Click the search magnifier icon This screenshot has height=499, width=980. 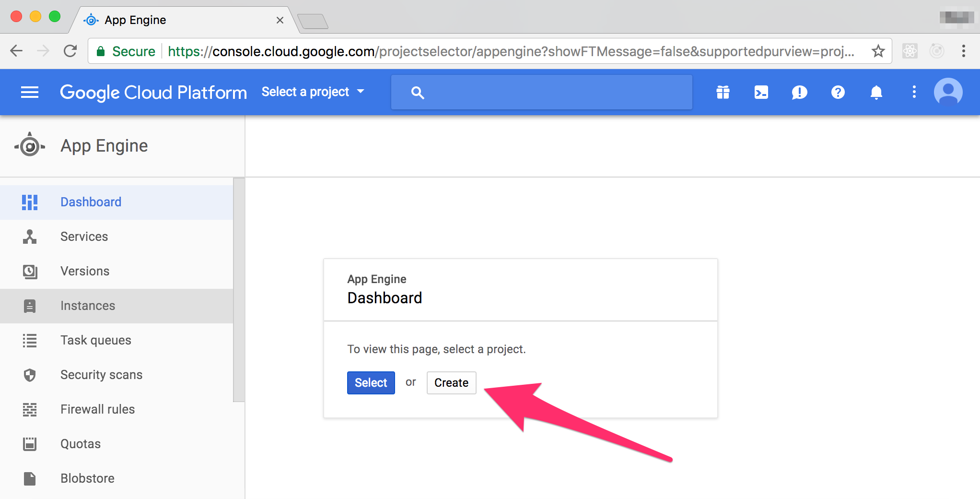coord(418,93)
